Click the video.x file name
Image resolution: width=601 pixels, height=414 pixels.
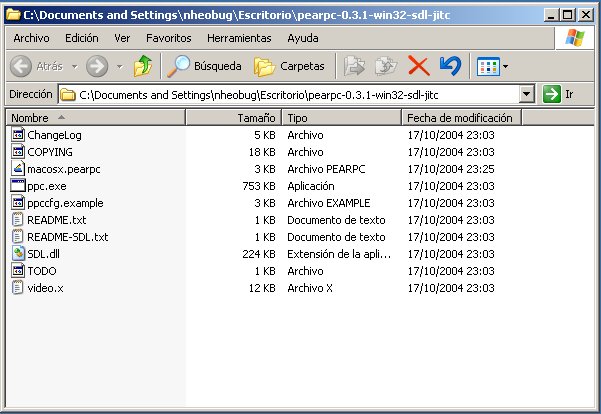point(45,288)
